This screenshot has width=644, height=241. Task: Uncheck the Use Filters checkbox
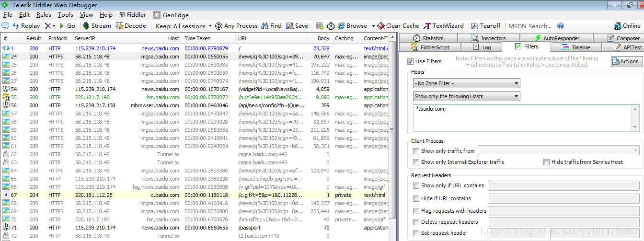(410, 61)
